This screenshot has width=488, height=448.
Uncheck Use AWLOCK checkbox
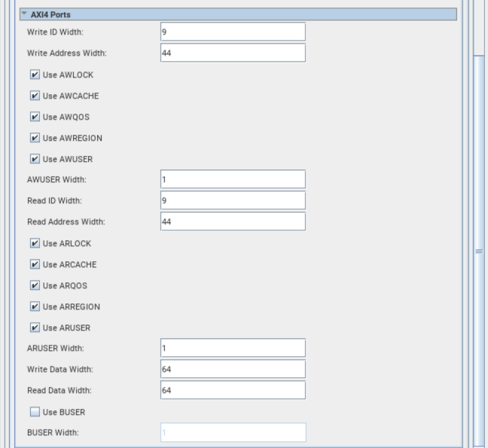(35, 75)
